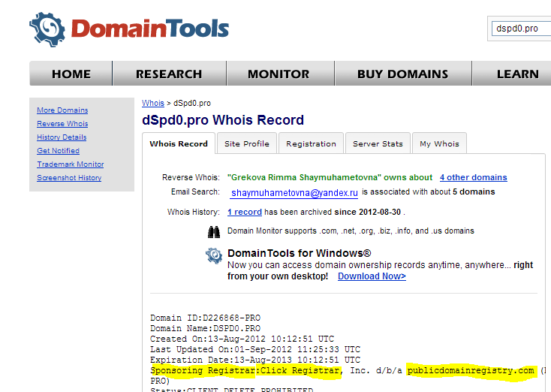
Task: Click the binoculars Domain Monitor icon
Action: click(x=214, y=232)
